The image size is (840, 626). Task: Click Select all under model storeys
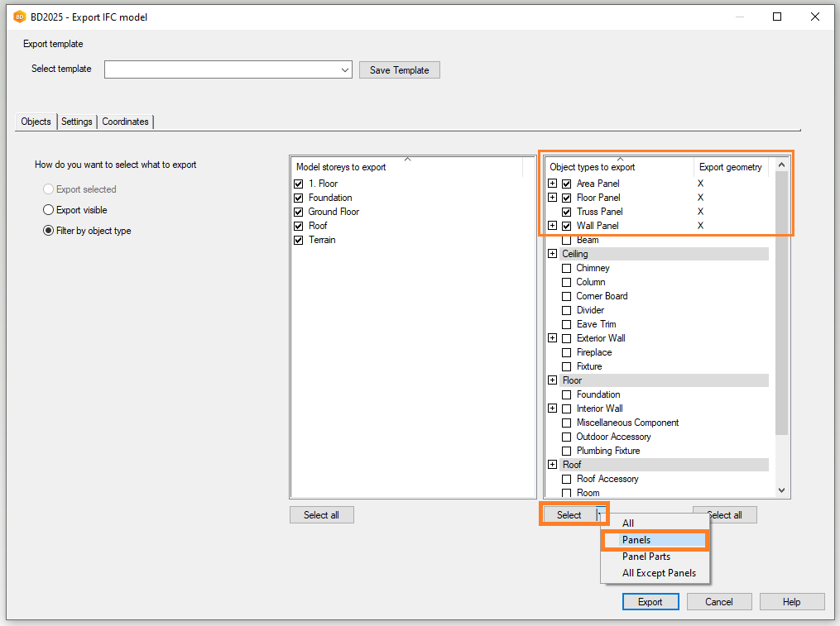coord(321,515)
